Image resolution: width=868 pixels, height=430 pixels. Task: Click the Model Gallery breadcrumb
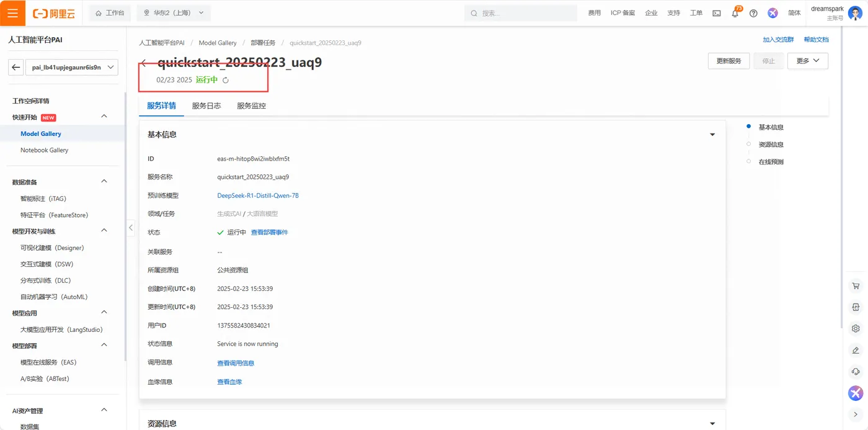218,43
